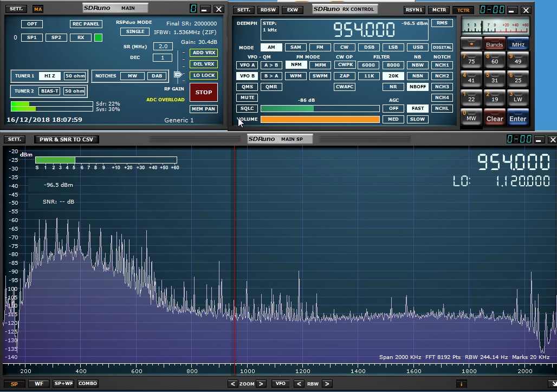The image size is (557, 392).
Task: Click the orange VOLUME slider bar
Action: click(320, 119)
